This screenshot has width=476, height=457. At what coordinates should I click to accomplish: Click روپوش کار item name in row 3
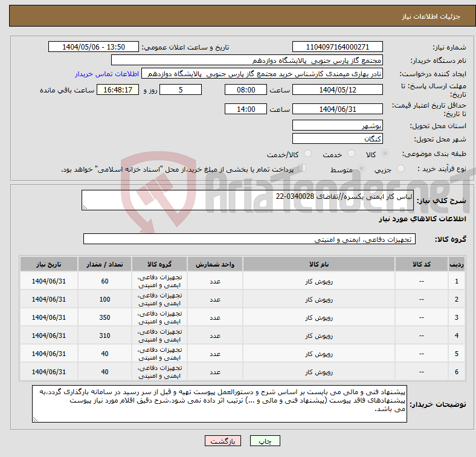319,317
